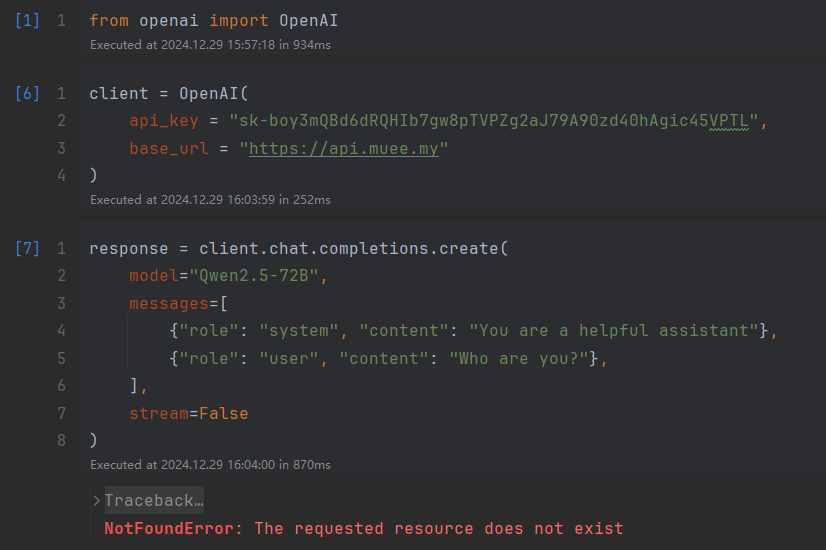Screen dimensions: 826x550
Task: Expand the collapsed Traceback output
Action: (x=96, y=500)
